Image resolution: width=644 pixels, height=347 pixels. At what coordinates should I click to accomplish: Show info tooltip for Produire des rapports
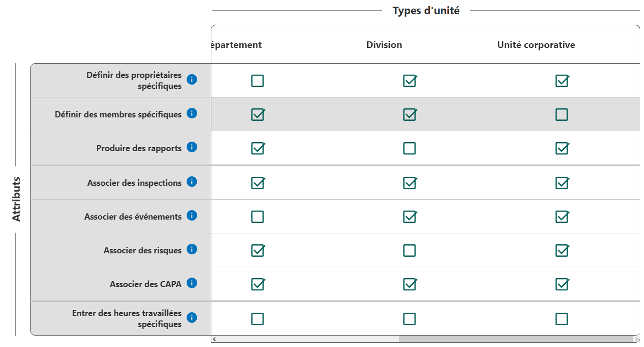(192, 147)
